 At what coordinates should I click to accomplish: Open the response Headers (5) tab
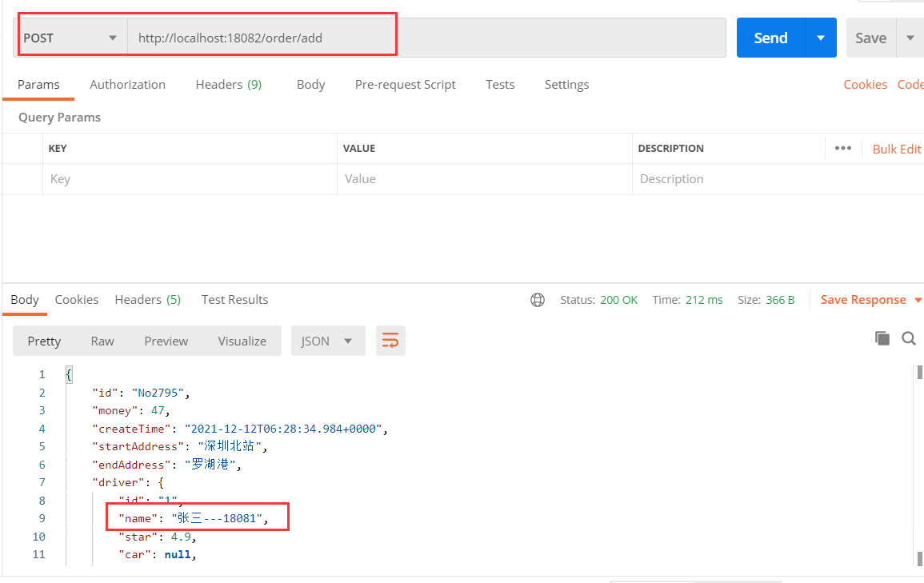pyautogui.click(x=147, y=300)
